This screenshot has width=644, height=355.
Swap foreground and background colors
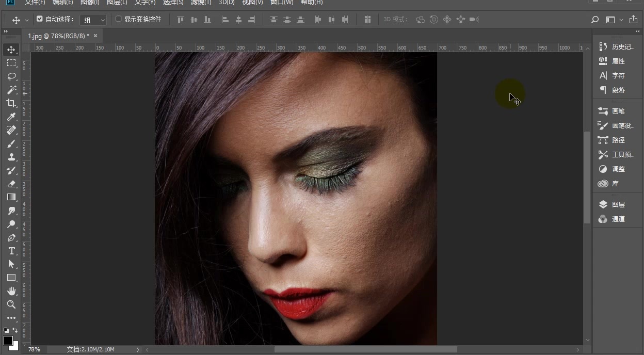click(15, 330)
